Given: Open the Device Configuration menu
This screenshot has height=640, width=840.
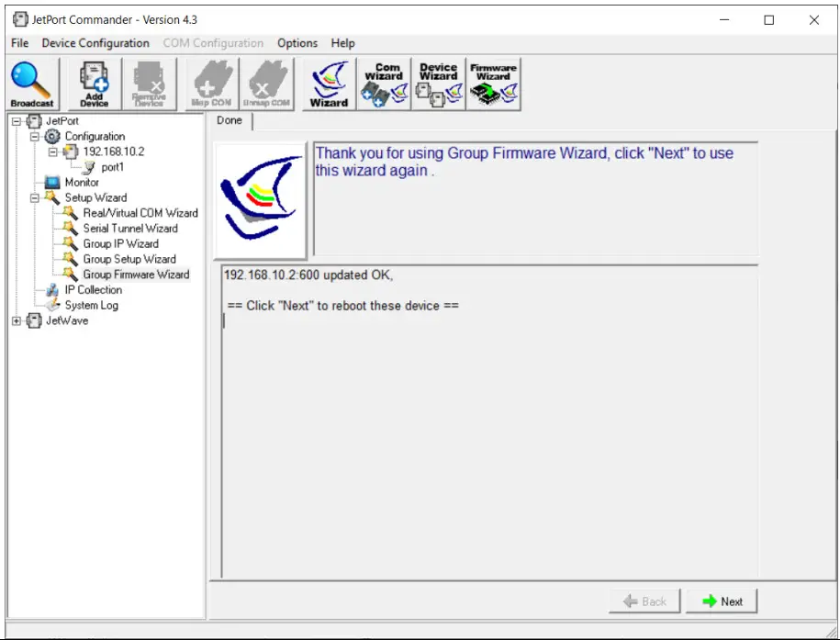Looking at the screenshot, I should pyautogui.click(x=95, y=42).
